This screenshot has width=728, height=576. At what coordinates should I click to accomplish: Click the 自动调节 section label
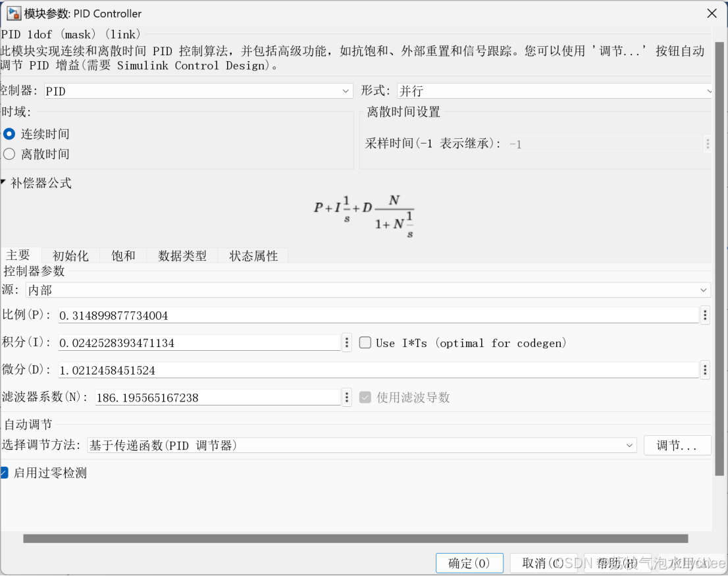(x=28, y=424)
